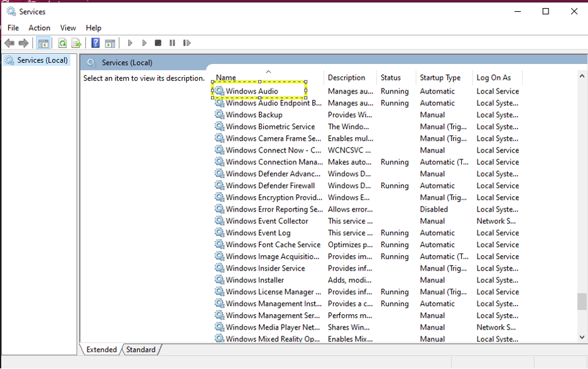
Task: Select the Windows Event Collector service
Action: pyautogui.click(x=266, y=221)
